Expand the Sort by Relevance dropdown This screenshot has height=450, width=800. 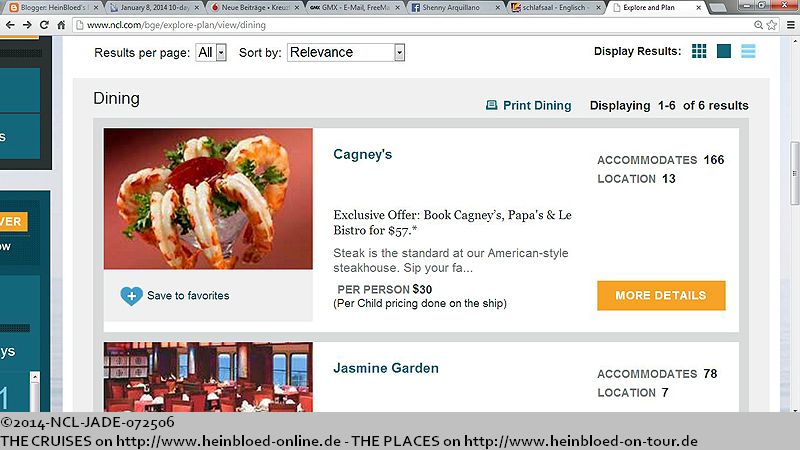pos(346,53)
